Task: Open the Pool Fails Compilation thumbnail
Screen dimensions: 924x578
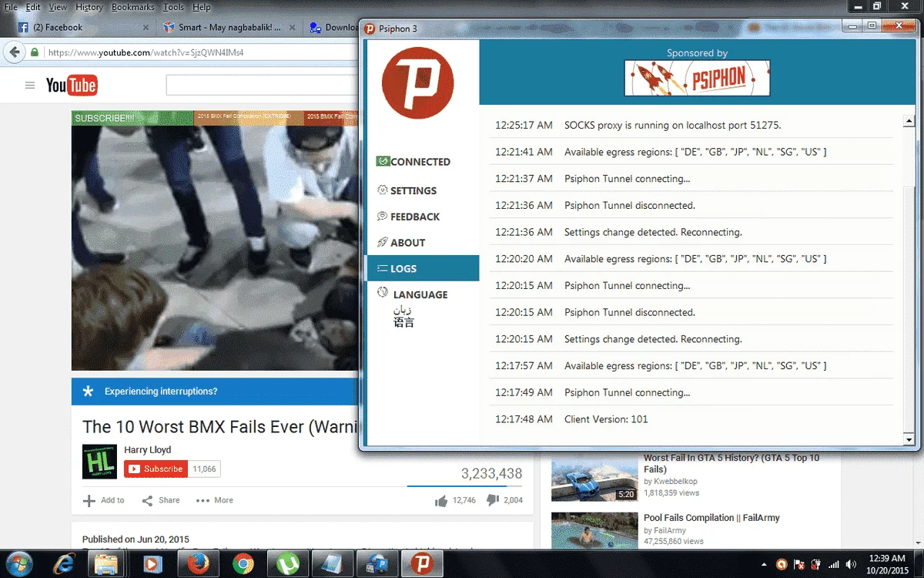Action: [594, 529]
